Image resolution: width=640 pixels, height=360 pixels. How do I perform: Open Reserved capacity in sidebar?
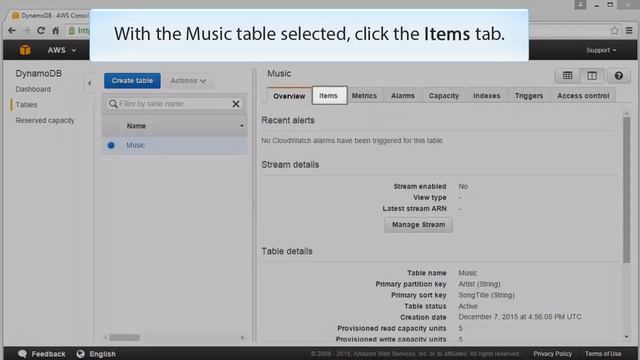point(45,120)
